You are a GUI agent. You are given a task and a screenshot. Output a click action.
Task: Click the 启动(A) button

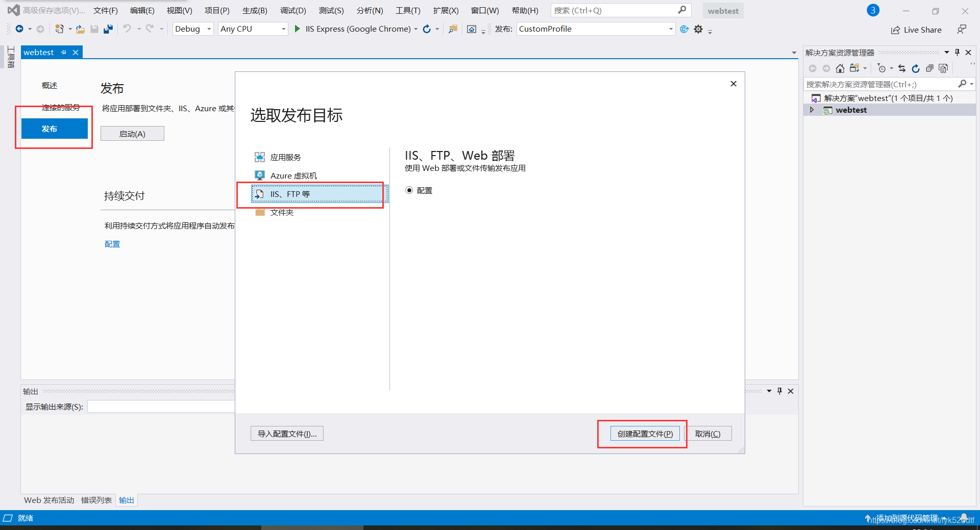click(132, 134)
